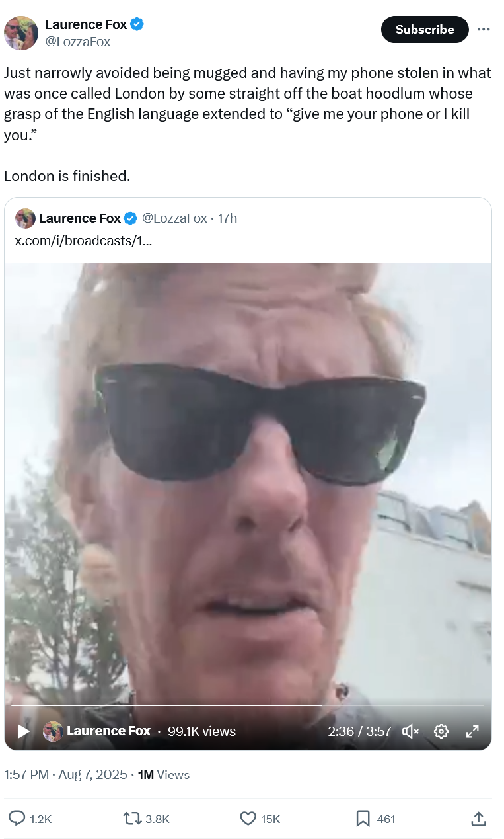Click the repost icon

pos(131,819)
